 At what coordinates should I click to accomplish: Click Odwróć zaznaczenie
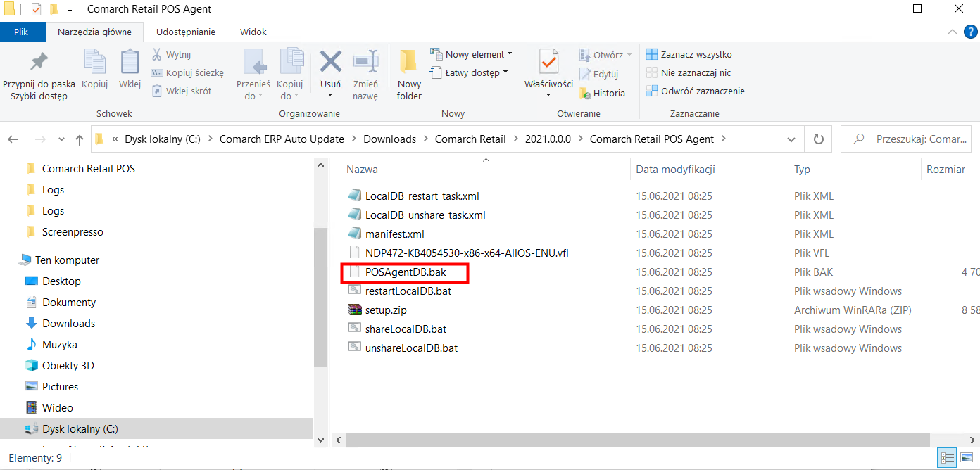click(x=696, y=91)
